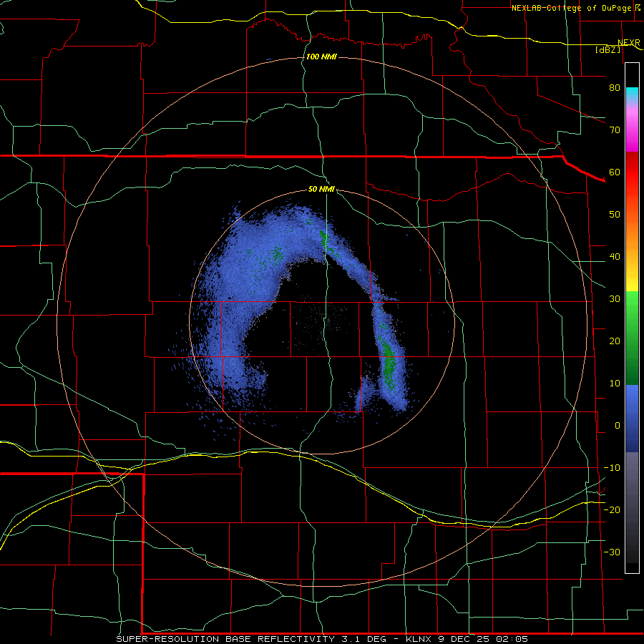Click the KLNX radar site identifier
This screenshot has width=644, height=644.
click(x=421, y=639)
